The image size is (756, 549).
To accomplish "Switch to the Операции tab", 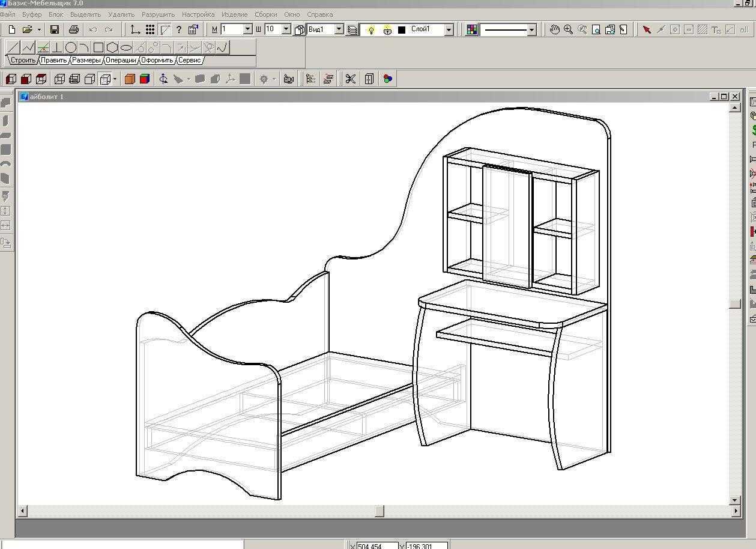I will [121, 60].
